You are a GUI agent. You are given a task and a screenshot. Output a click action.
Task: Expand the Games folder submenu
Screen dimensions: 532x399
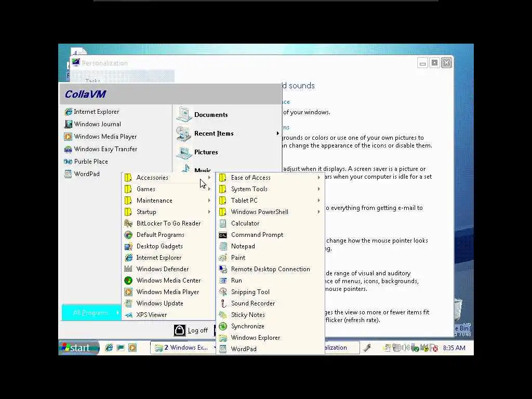(168, 189)
